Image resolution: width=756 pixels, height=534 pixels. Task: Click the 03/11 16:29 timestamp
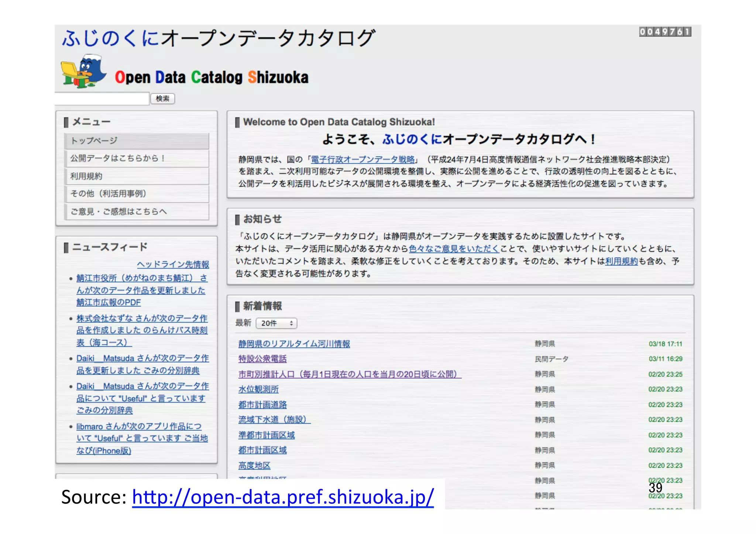click(x=665, y=359)
